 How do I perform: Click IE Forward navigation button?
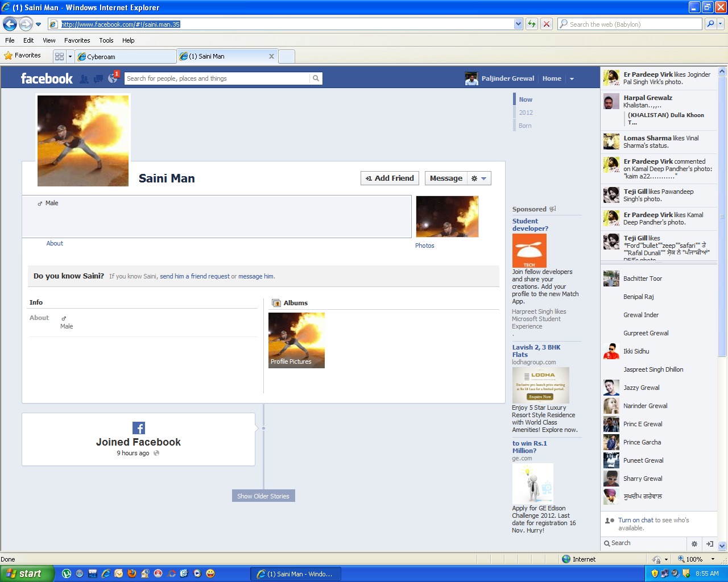pyautogui.click(x=26, y=24)
